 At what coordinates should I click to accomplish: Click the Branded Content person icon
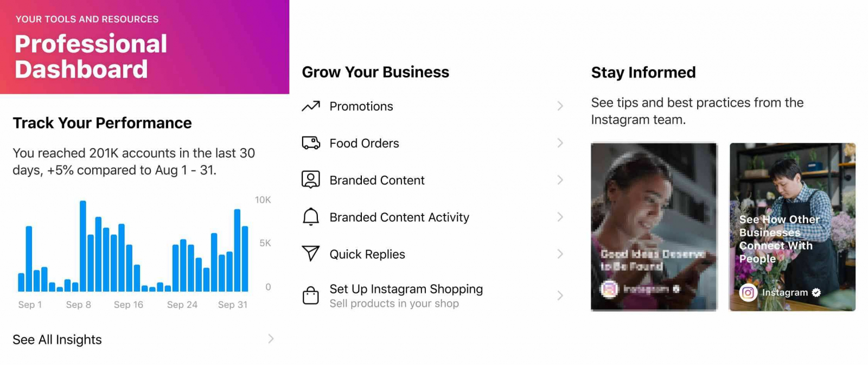[311, 180]
